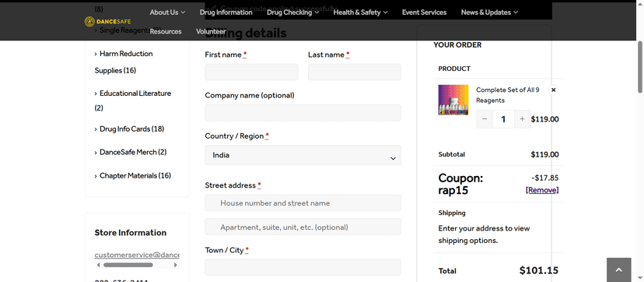Click the DanceSafe logo

[x=107, y=21]
